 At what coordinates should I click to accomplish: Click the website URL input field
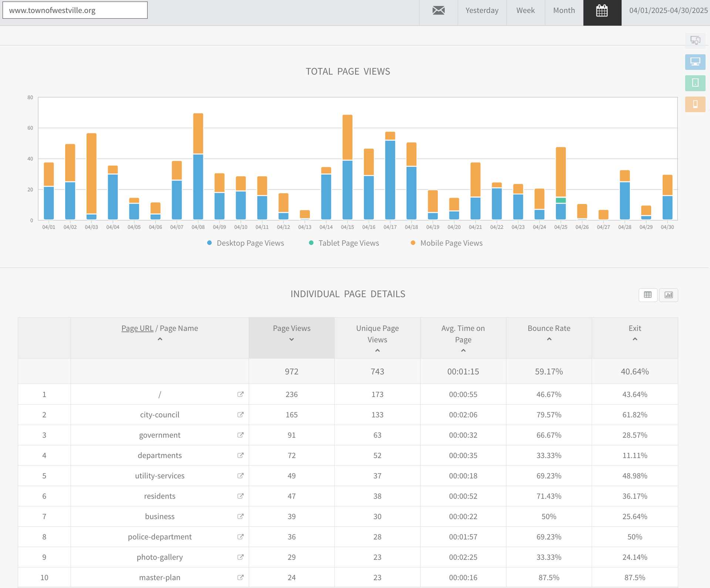[x=75, y=10]
